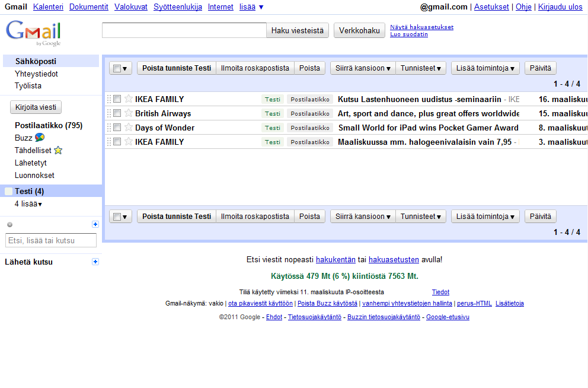Click into the mail search field
Screen dimensions: 588x388
[x=184, y=30]
